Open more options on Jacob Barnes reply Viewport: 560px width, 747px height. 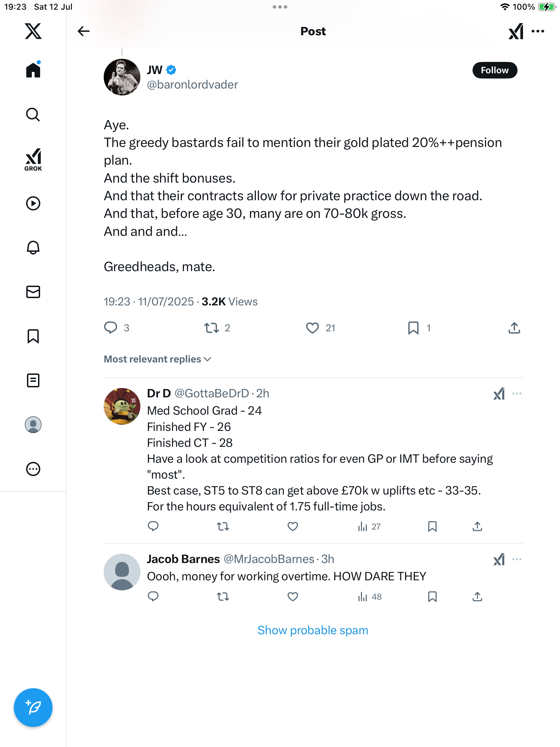click(517, 559)
